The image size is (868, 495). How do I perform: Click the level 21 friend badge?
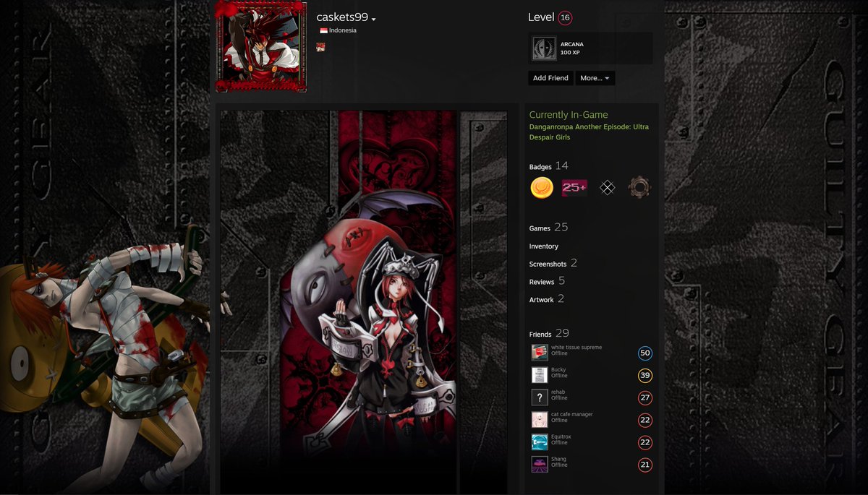pyautogui.click(x=645, y=465)
